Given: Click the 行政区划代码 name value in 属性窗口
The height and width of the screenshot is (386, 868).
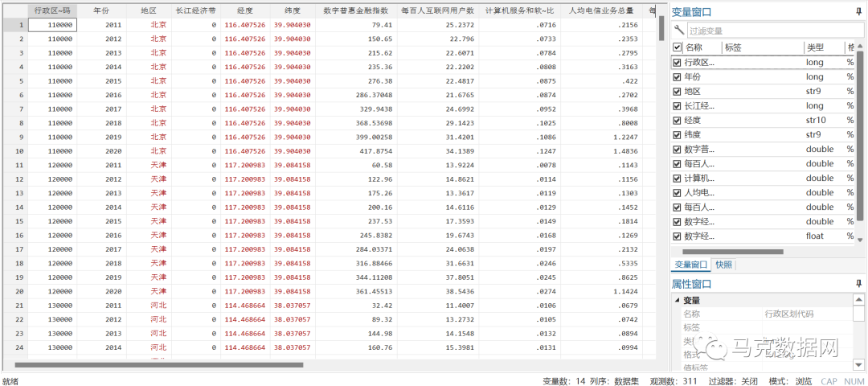Looking at the screenshot, I should point(789,314).
